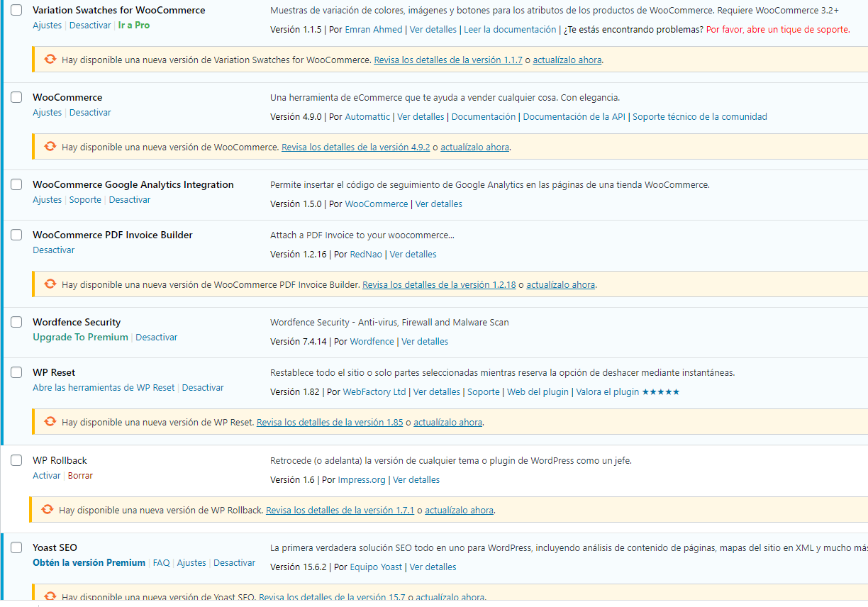Deactivate Wordfence Security

157,338
